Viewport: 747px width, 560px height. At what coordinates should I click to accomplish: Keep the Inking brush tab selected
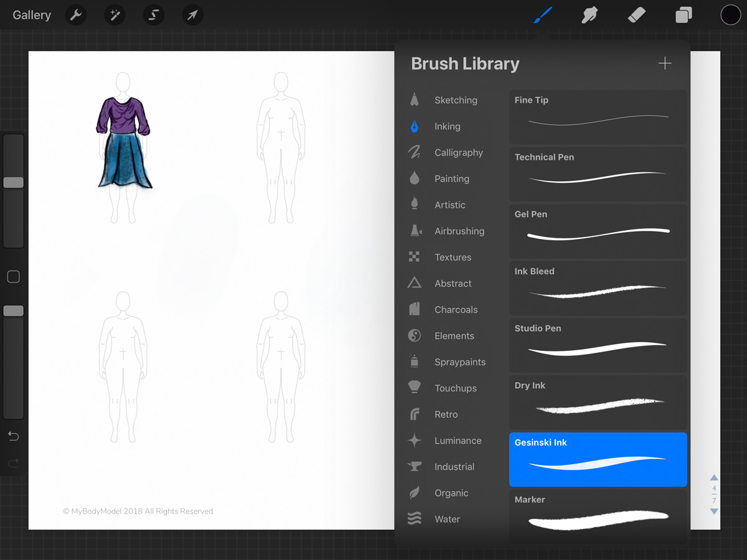tap(447, 126)
